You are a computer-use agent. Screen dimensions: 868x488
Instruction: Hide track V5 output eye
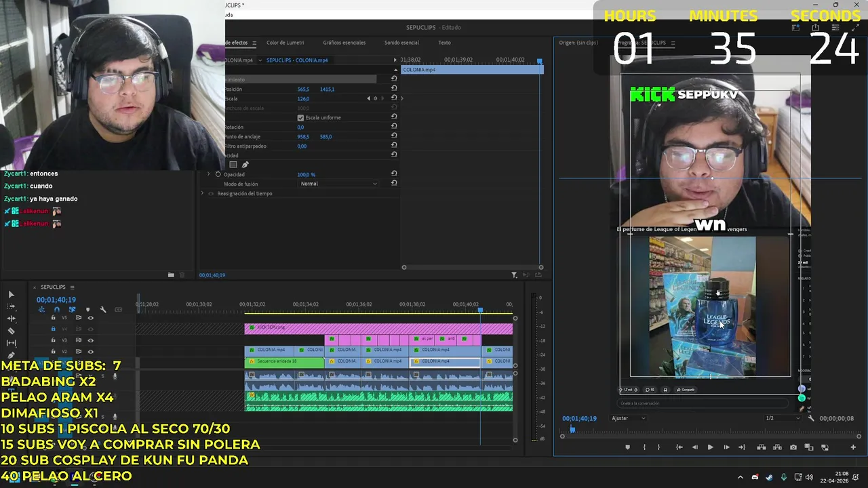pyautogui.click(x=90, y=317)
